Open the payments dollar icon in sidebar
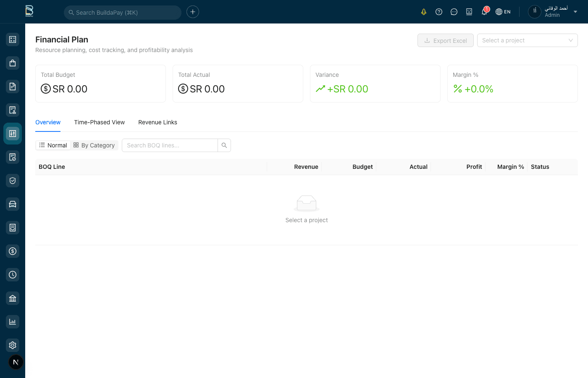 [x=13, y=251]
